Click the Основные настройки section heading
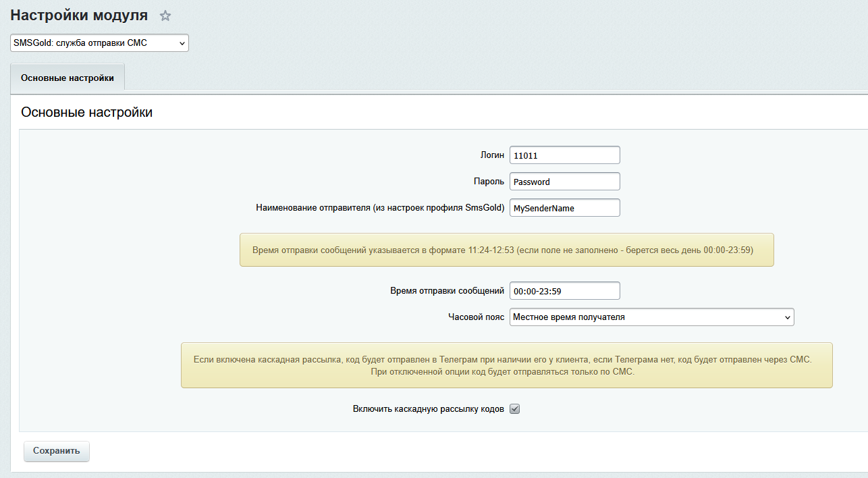This screenshot has width=868, height=478. [86, 112]
